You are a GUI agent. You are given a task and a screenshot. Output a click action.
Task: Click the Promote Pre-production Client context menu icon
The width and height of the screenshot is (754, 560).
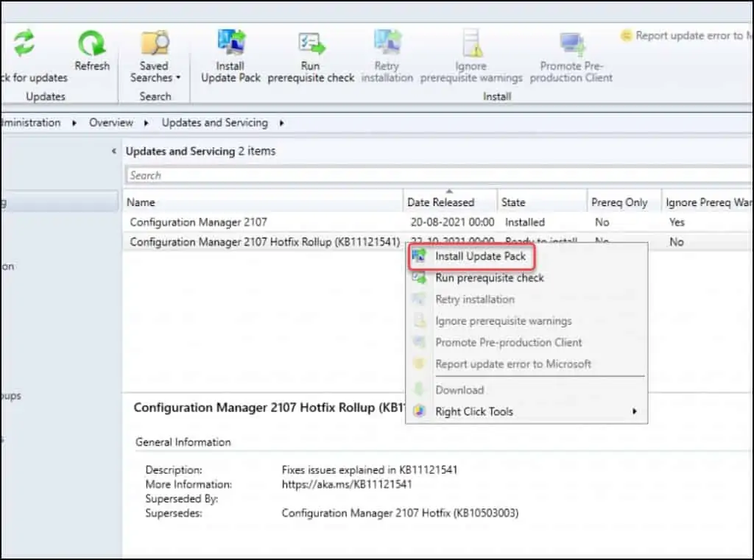pyautogui.click(x=419, y=342)
